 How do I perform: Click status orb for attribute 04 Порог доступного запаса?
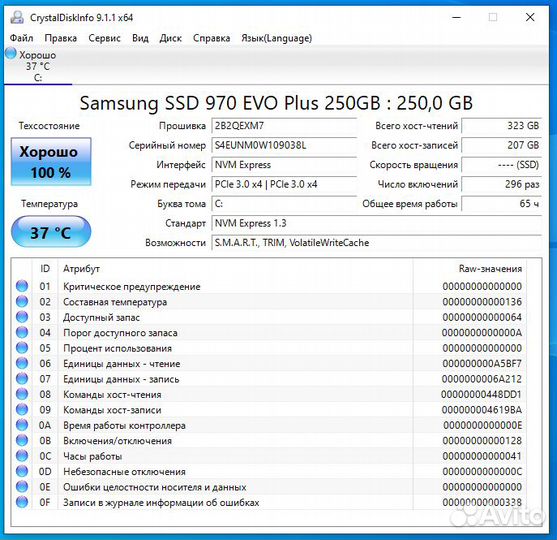(x=22, y=333)
